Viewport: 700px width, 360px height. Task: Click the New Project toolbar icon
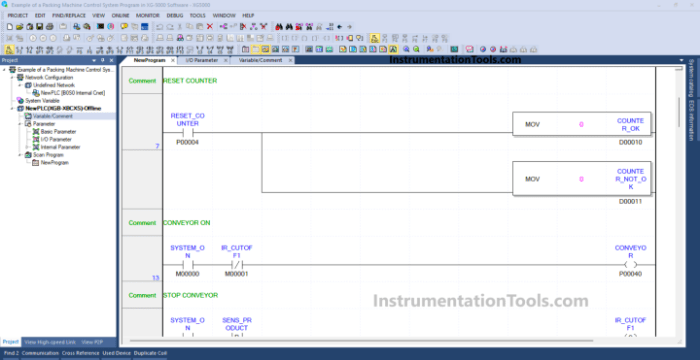9,27
